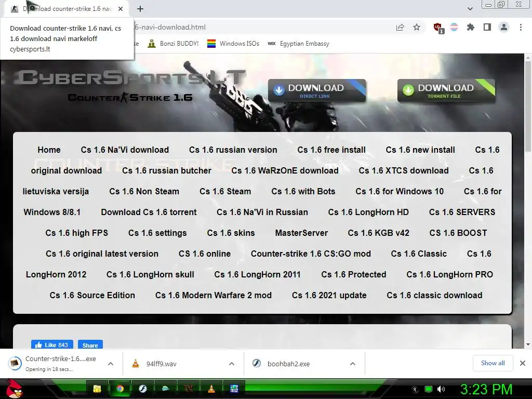Screen dimensions: 532x399
Task: Open Egyptian Embassy bookmark
Action: pos(299,44)
